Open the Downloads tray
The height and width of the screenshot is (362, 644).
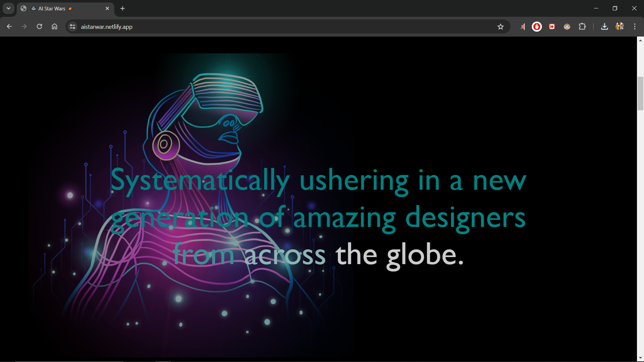[x=604, y=26]
